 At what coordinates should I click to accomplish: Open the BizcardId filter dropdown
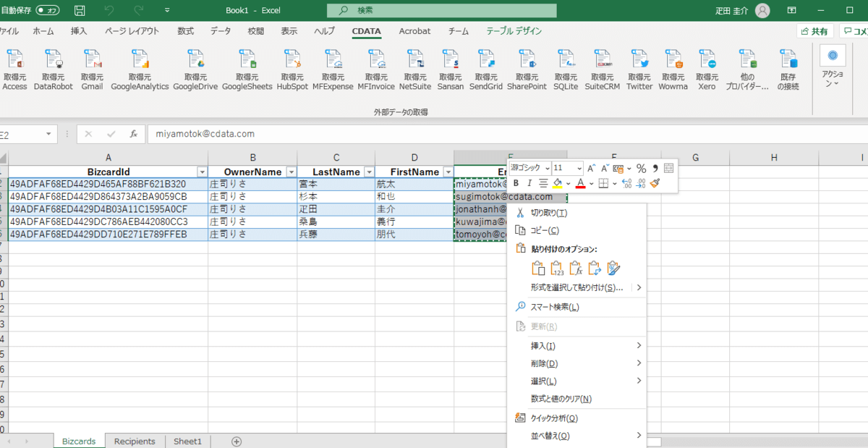point(202,172)
